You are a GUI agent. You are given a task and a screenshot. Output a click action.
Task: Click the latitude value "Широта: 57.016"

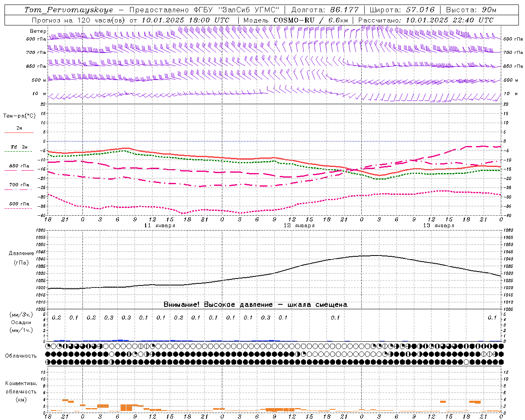[402, 10]
